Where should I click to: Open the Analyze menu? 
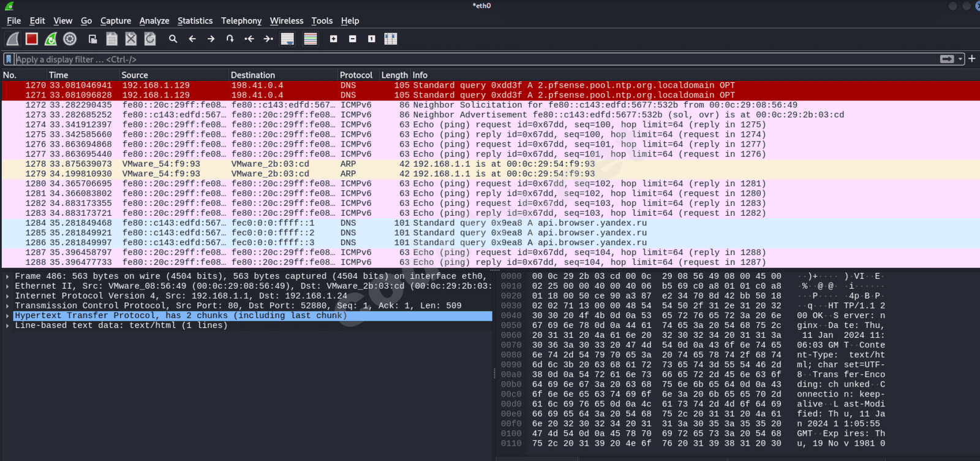[x=154, y=21]
